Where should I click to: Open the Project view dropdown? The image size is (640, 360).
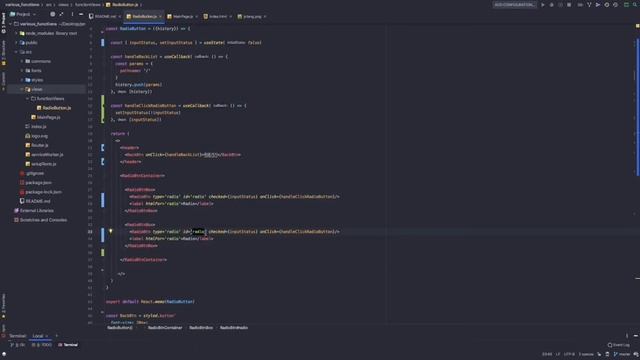[x=22, y=14]
